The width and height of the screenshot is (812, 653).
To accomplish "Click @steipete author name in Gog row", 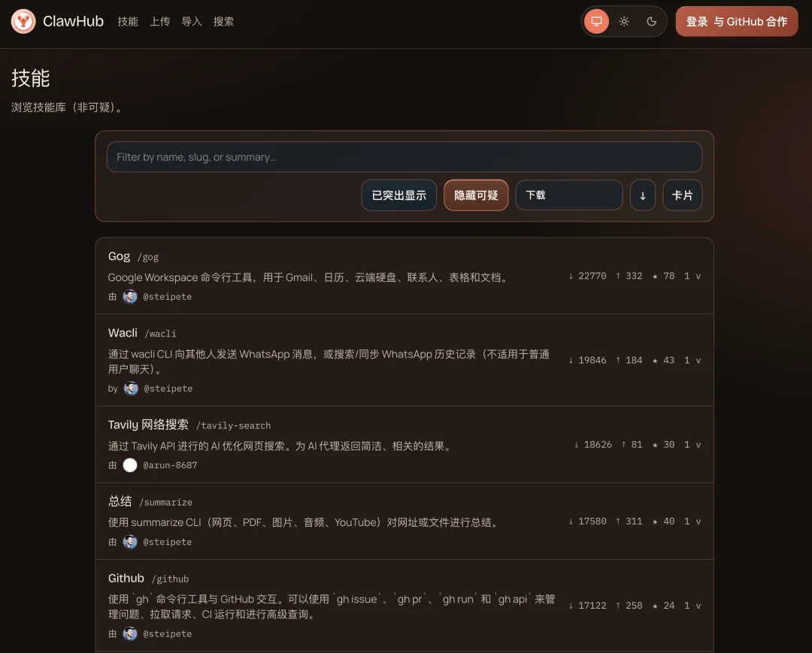I will (167, 297).
